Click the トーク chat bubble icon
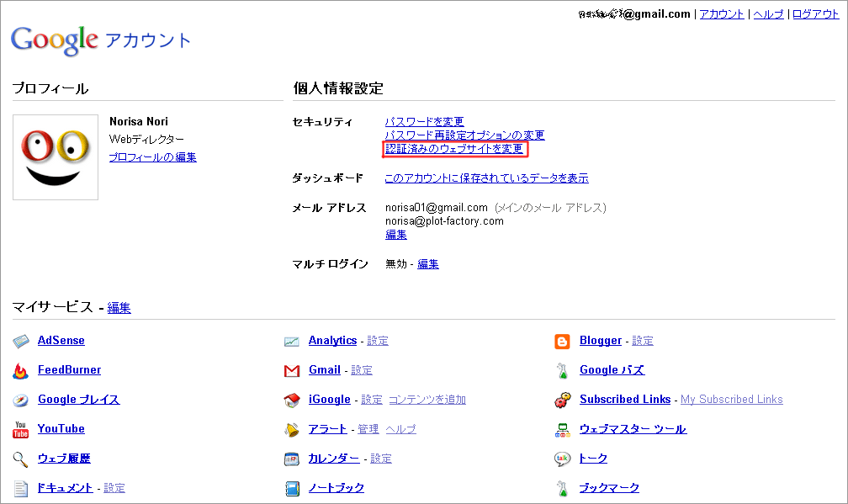The image size is (848, 504). point(563,459)
